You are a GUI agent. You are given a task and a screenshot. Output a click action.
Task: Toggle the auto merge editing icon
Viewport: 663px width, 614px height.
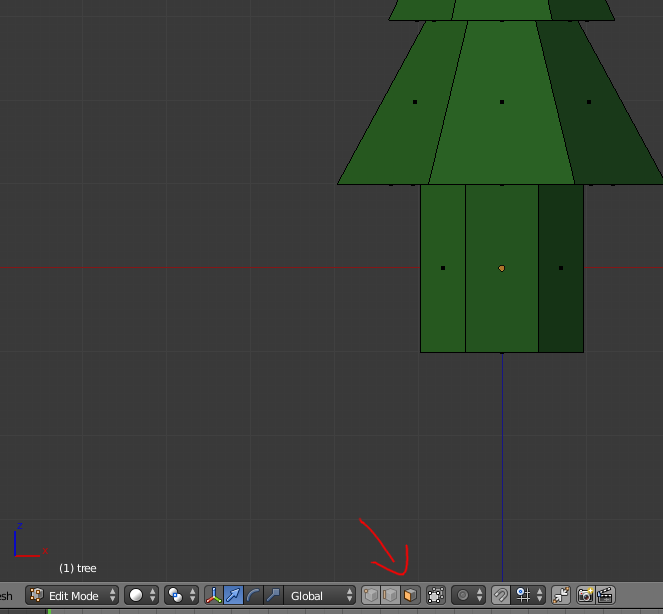561,595
